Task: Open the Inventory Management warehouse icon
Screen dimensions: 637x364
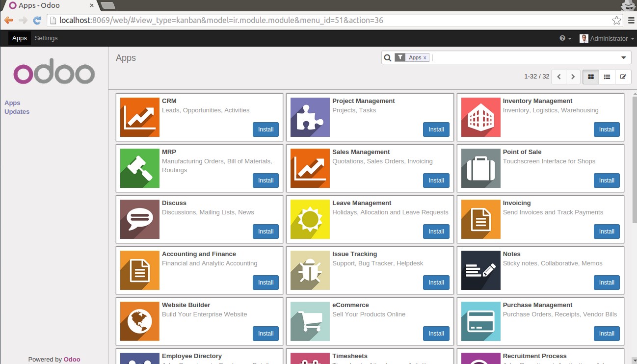Action: point(481,117)
